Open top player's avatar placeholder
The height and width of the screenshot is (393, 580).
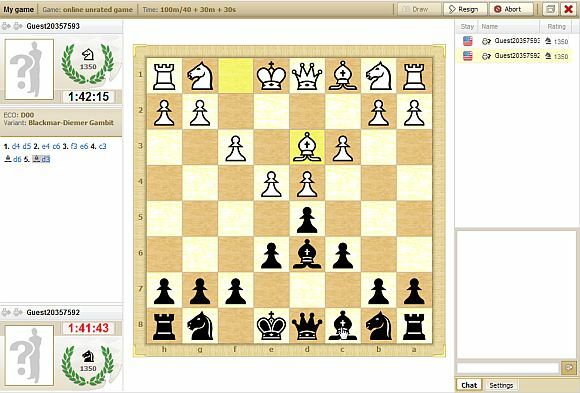29,70
